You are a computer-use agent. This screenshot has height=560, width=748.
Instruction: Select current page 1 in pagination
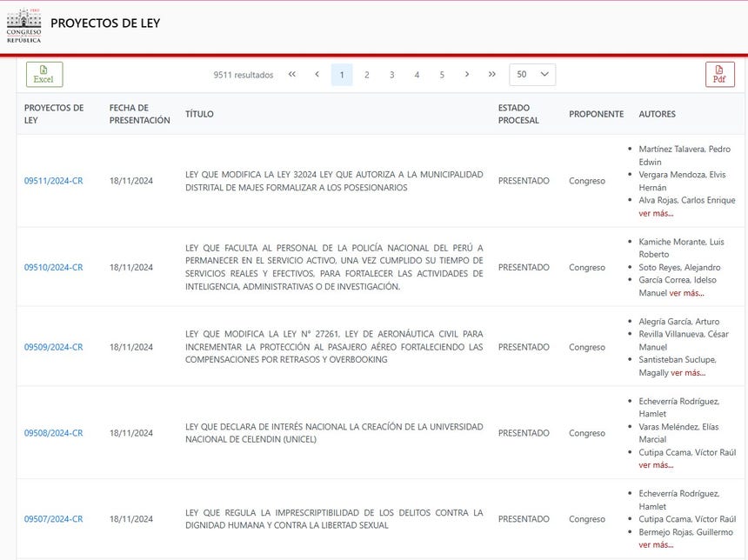click(342, 75)
